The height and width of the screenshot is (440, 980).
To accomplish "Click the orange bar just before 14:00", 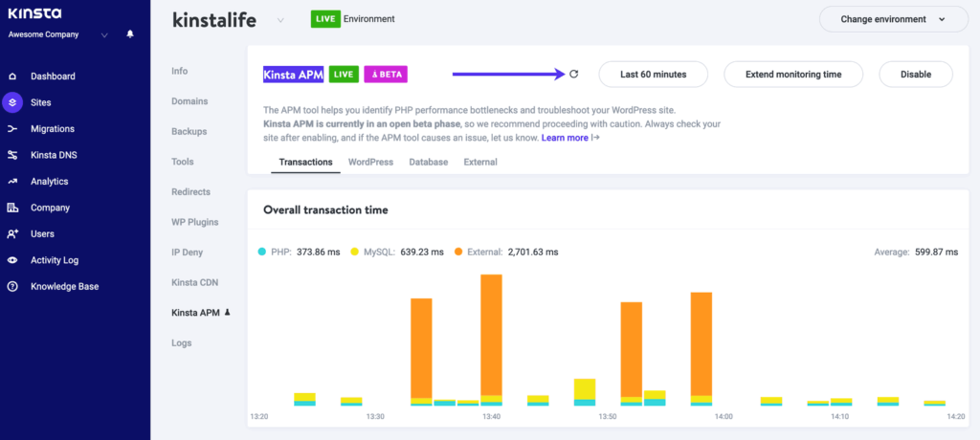I will coord(702,344).
